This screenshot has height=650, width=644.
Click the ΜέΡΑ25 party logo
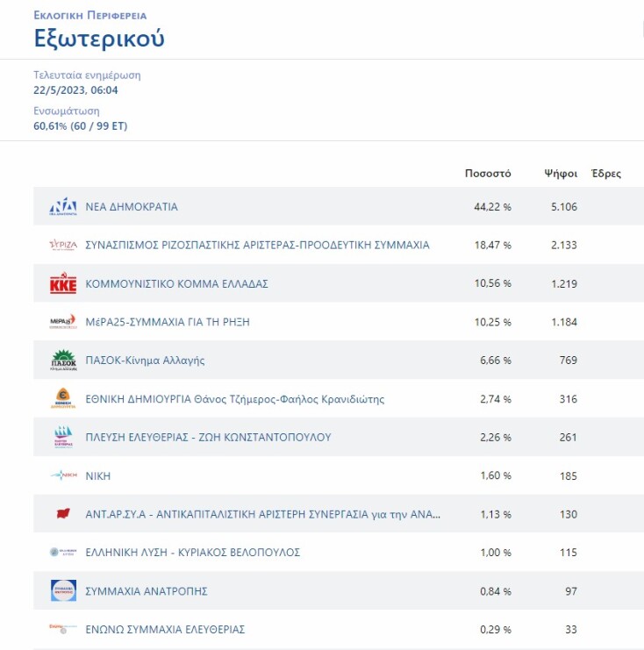(x=63, y=322)
